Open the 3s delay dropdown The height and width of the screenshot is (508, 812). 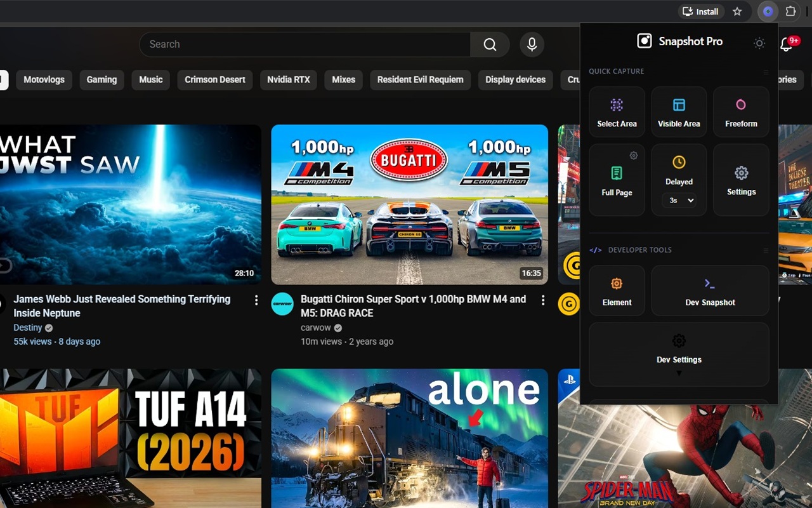[x=679, y=200]
